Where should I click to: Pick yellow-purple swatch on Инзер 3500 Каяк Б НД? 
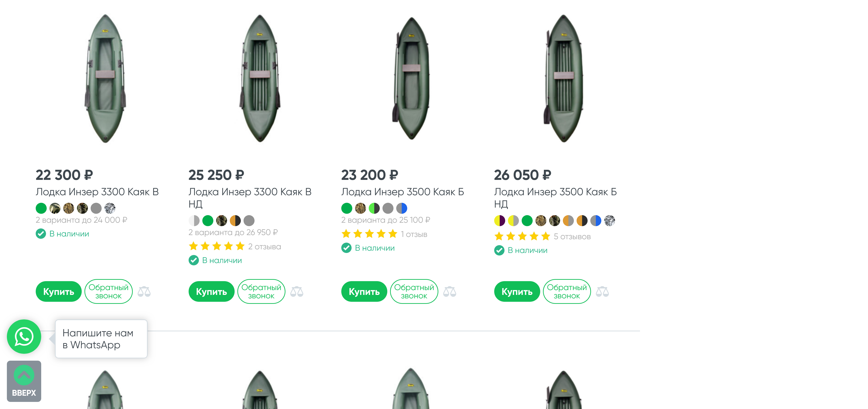pyautogui.click(x=499, y=221)
